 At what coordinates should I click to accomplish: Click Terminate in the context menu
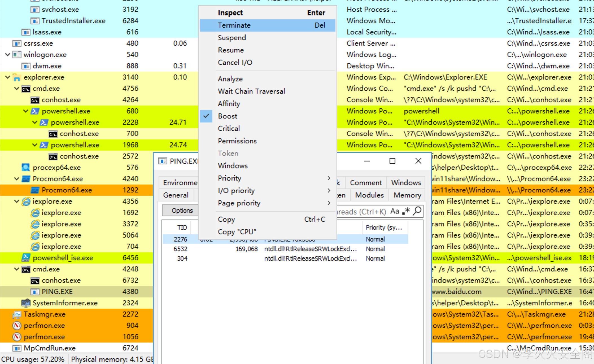(234, 25)
